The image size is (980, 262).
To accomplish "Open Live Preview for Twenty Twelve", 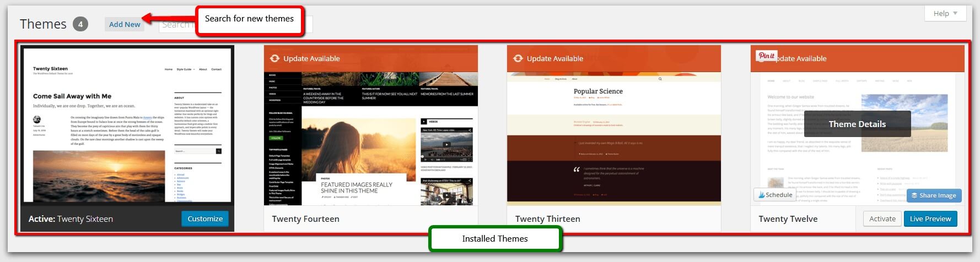I will [930, 219].
